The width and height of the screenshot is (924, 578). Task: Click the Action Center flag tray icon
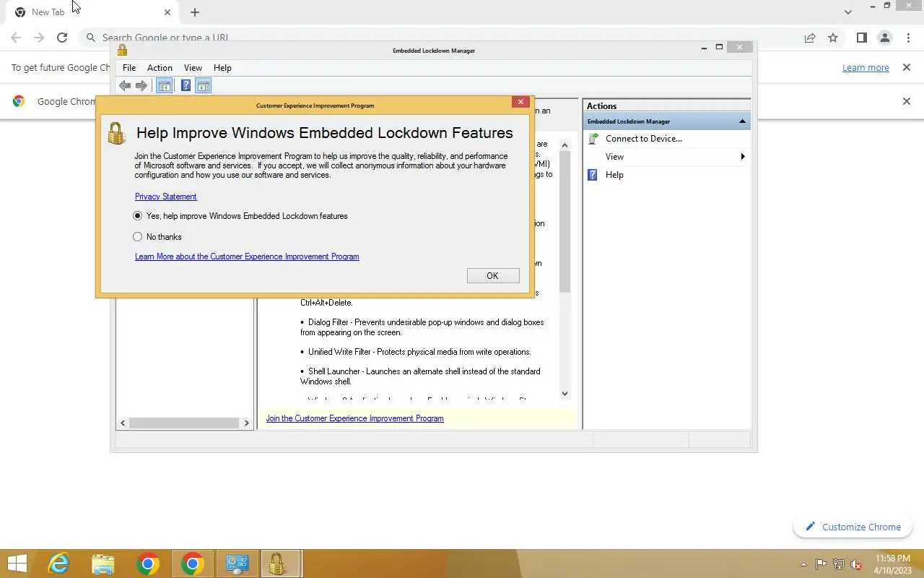pos(821,564)
